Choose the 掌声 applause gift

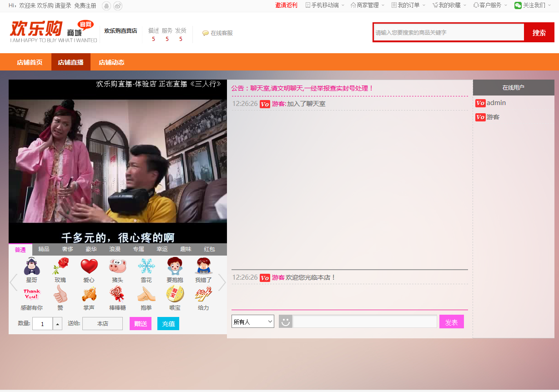[x=89, y=294]
